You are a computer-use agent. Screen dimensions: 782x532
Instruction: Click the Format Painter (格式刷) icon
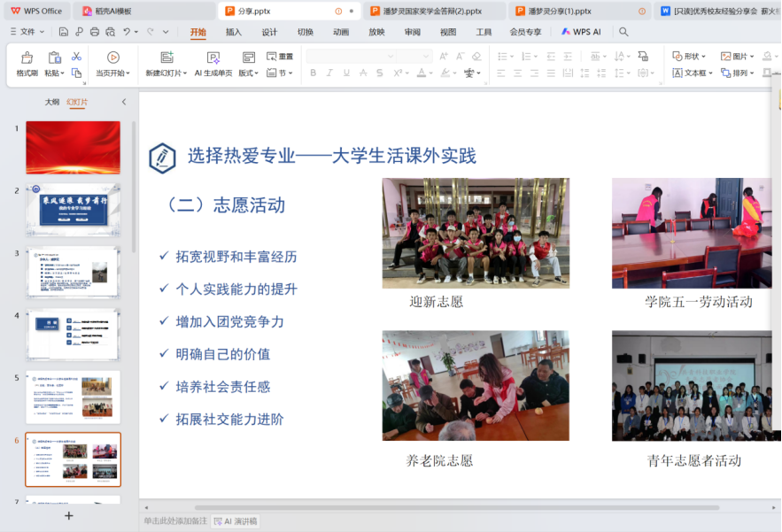(x=27, y=58)
